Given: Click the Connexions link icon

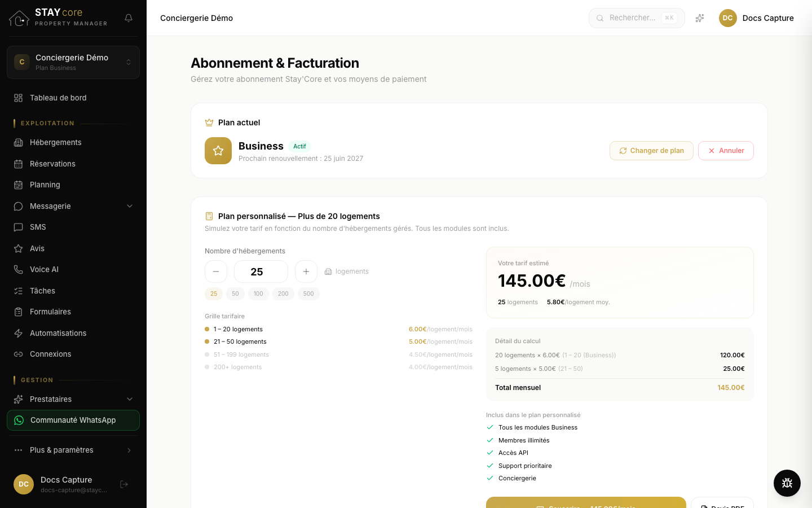Looking at the screenshot, I should (18, 354).
